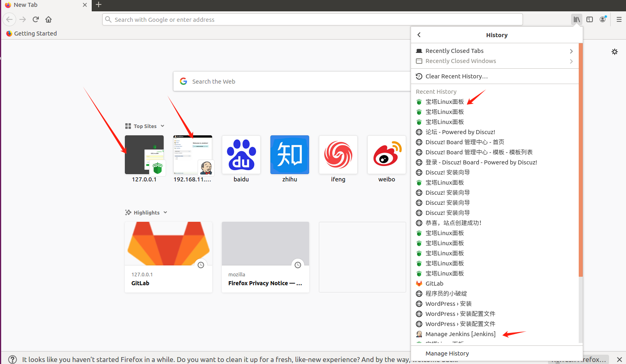Click the browser Back arrow button
Screen dimensions: 626x364
pyautogui.click(x=9, y=19)
